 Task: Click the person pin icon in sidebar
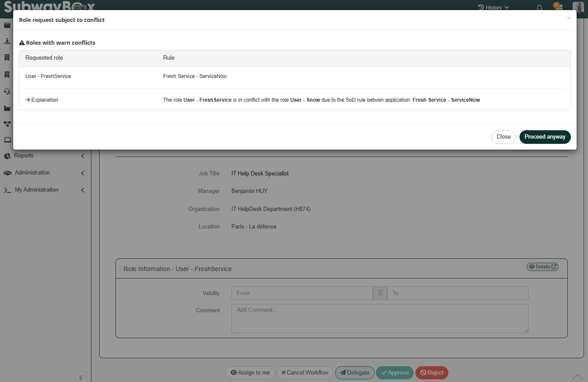pyautogui.click(x=7, y=41)
